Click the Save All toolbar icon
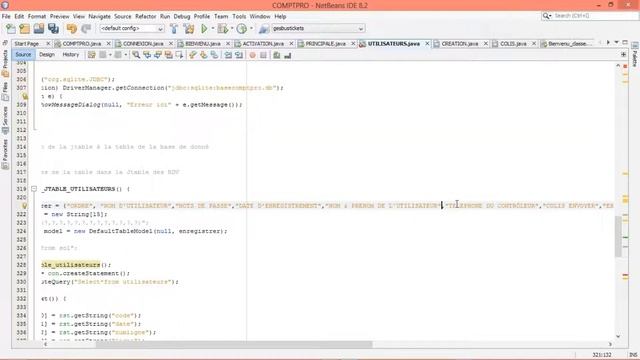Screen dimensions: 640x360 [53, 29]
